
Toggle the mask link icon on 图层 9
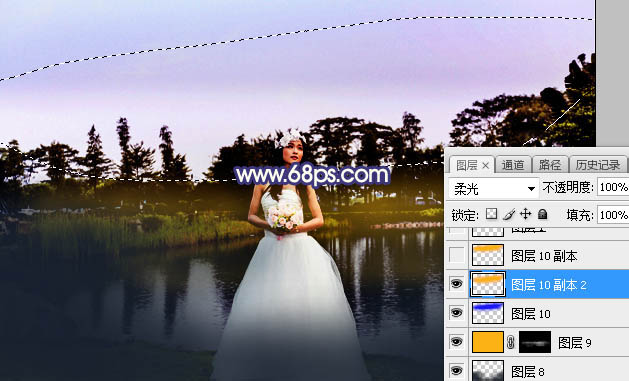point(511,342)
